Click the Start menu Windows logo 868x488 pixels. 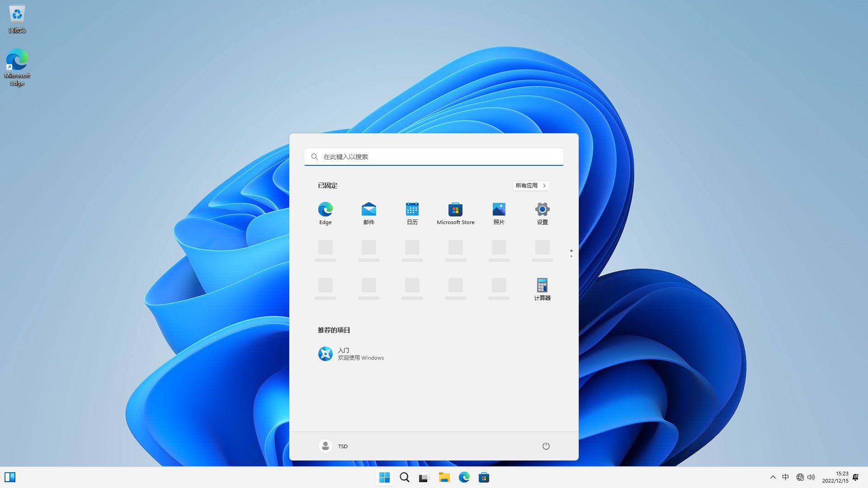[x=385, y=477]
